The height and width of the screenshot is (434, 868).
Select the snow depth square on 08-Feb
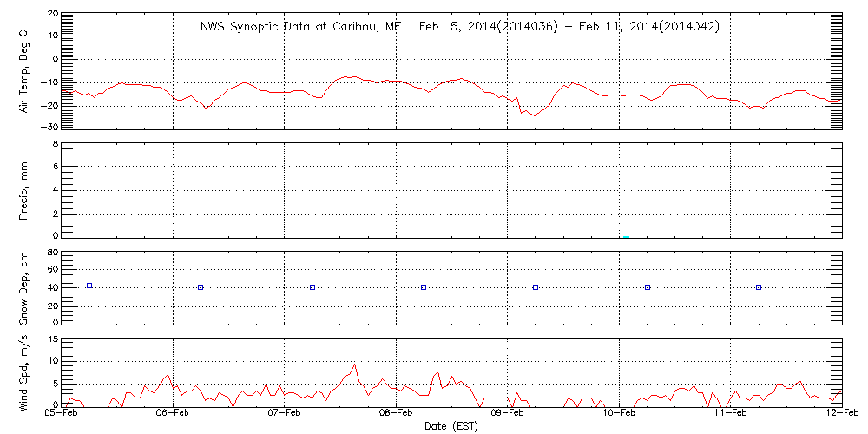click(424, 287)
